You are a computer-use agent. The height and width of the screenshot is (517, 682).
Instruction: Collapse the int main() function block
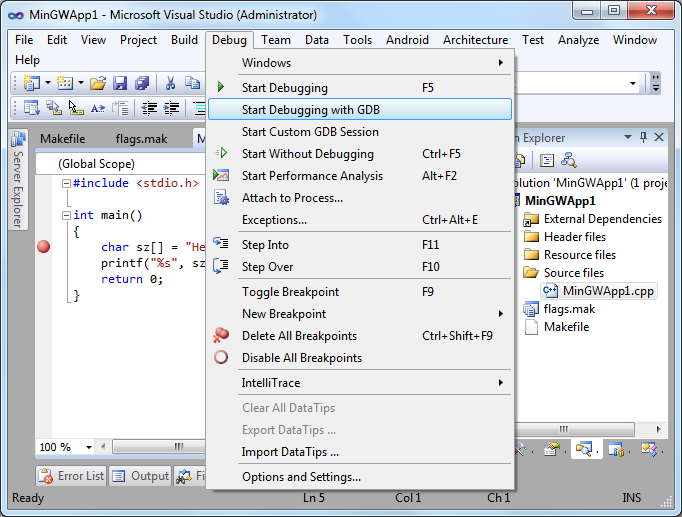[66, 215]
